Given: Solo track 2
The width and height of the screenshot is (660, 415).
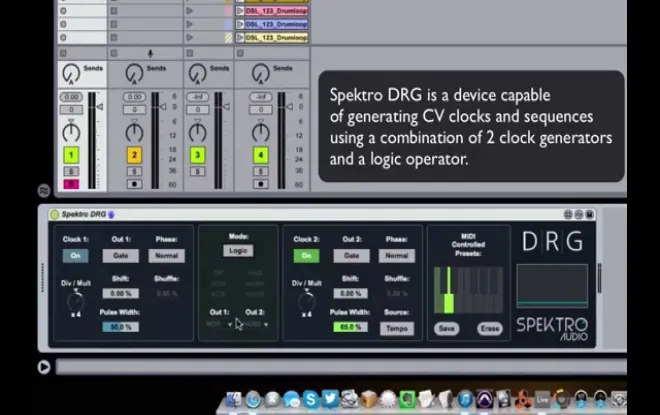Looking at the screenshot, I should tap(134, 171).
